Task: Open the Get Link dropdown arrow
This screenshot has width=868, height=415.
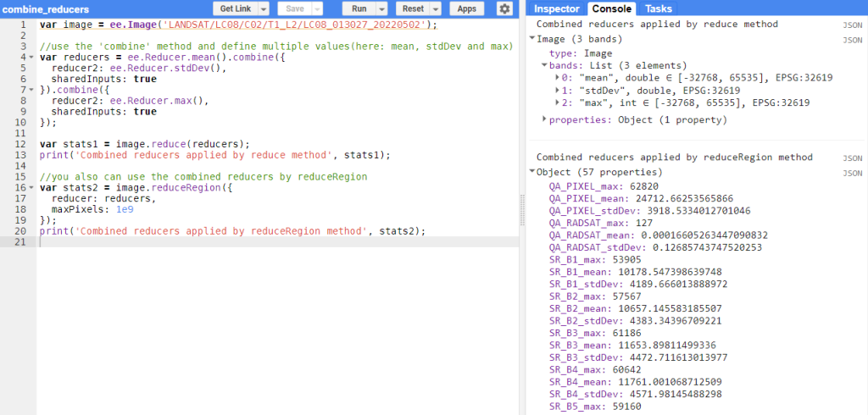Action: pyautogui.click(x=262, y=8)
